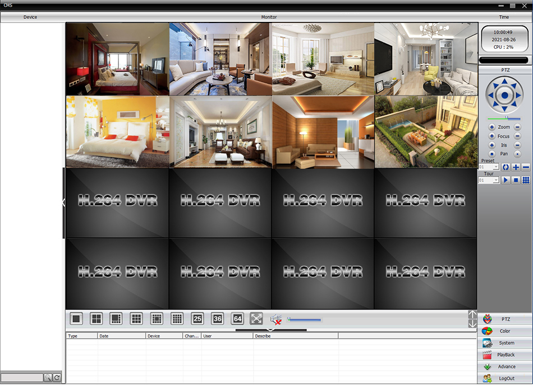Switch to single-view layout icon
Viewport: 533px width, 392px height.
pyautogui.click(x=77, y=319)
